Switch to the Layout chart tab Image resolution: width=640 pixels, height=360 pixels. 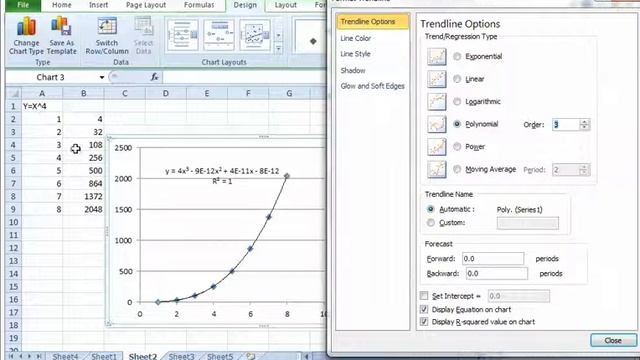285,5
